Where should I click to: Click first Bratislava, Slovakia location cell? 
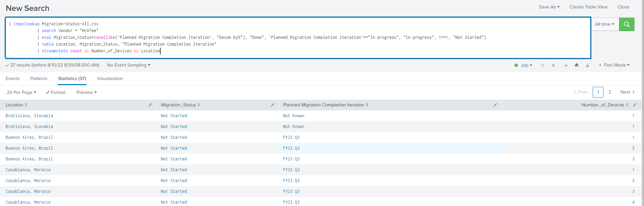(29, 116)
